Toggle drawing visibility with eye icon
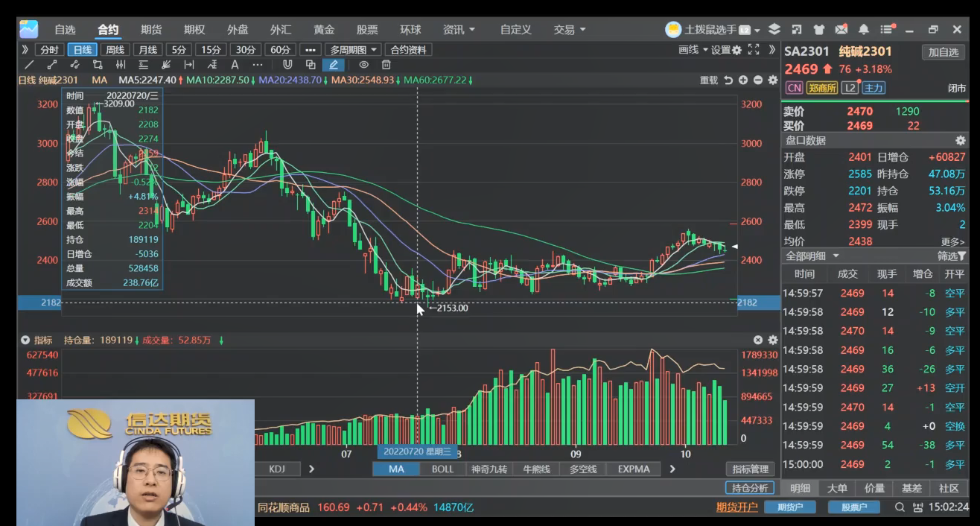The width and height of the screenshot is (980, 526). click(363, 65)
